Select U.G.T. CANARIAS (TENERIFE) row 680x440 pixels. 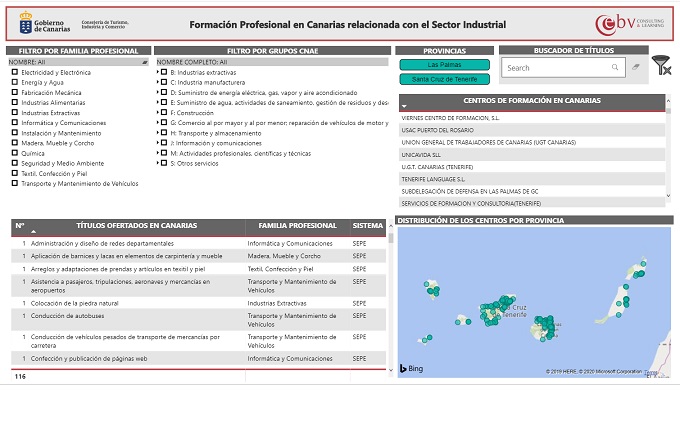point(532,167)
